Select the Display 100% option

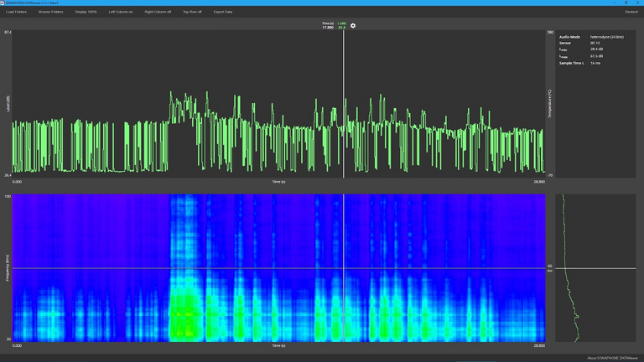coord(86,12)
